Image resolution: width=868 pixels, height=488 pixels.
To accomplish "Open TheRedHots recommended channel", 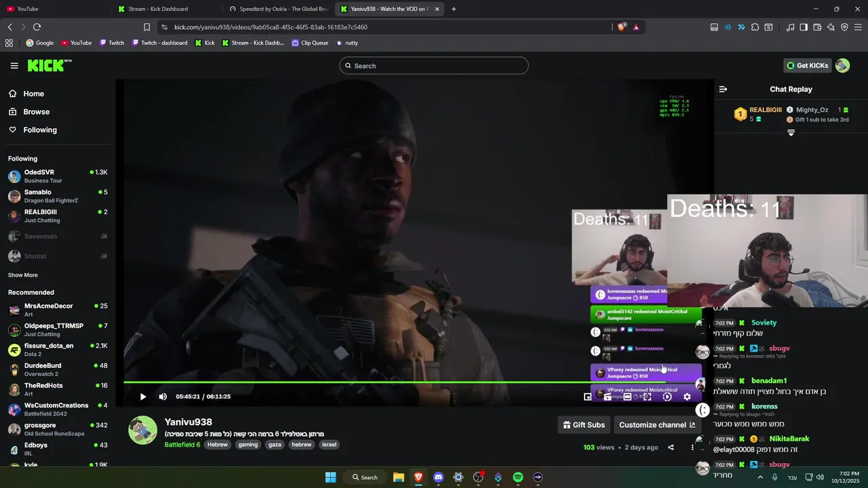I will coord(58,389).
